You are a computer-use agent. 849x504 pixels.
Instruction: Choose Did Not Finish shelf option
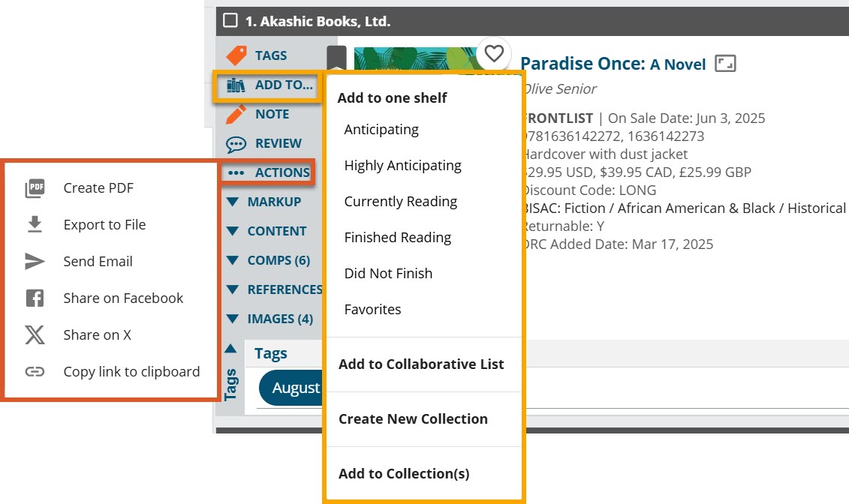[388, 274]
